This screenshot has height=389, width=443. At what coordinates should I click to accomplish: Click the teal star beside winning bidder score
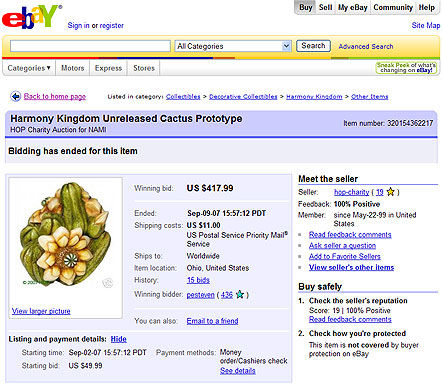[x=240, y=294]
